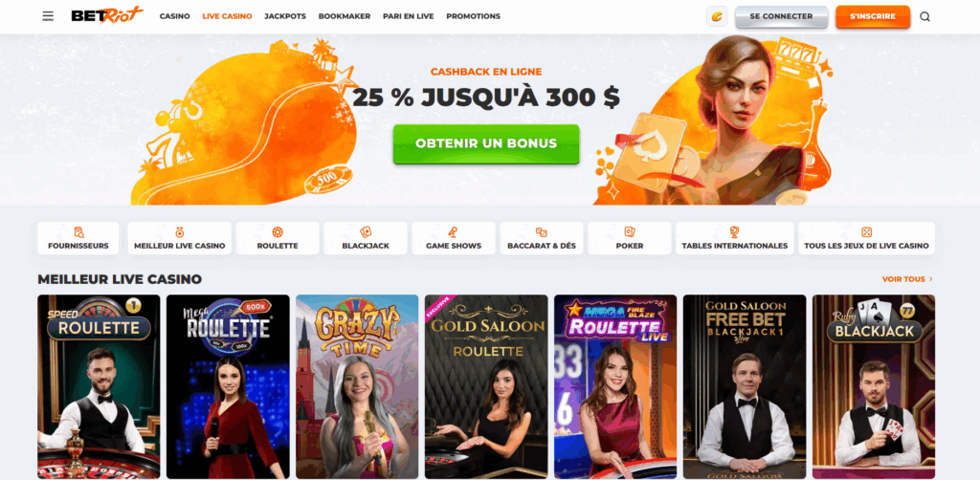Show Tous les jeux de live casino

(866, 238)
